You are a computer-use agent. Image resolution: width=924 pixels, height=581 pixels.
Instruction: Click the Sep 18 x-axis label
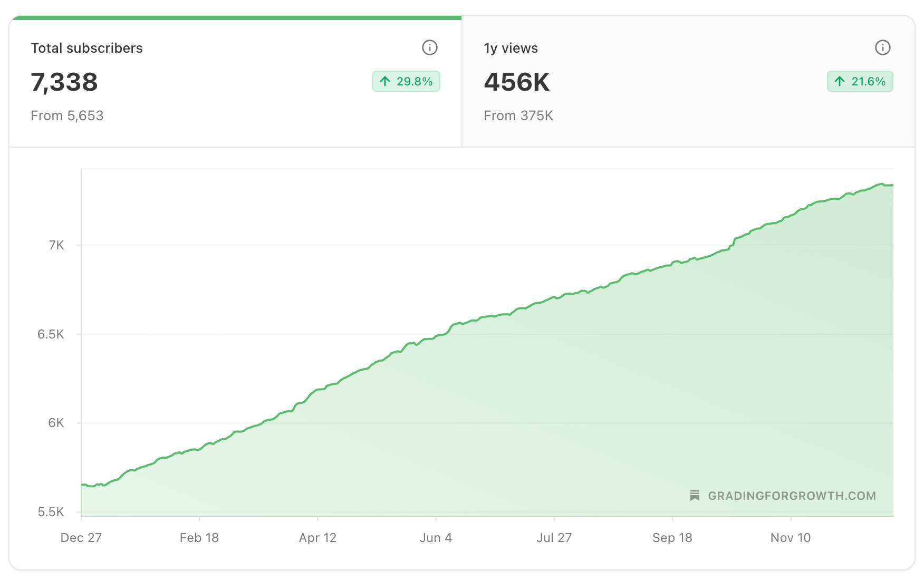[672, 538]
